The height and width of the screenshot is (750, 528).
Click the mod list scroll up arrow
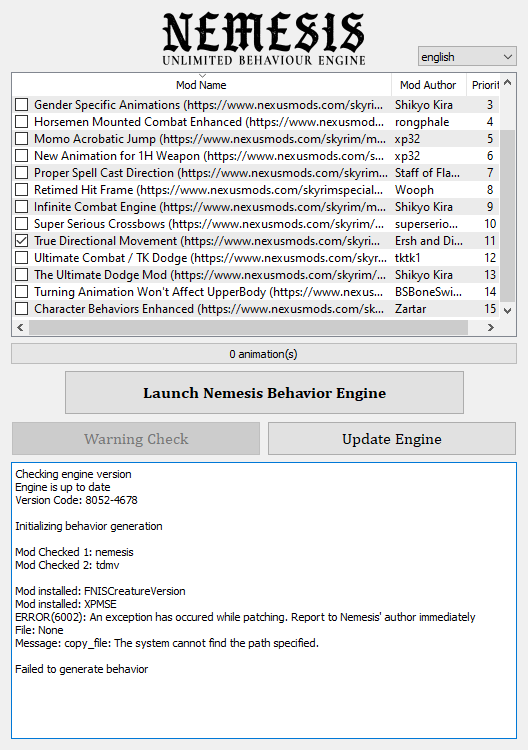click(507, 82)
